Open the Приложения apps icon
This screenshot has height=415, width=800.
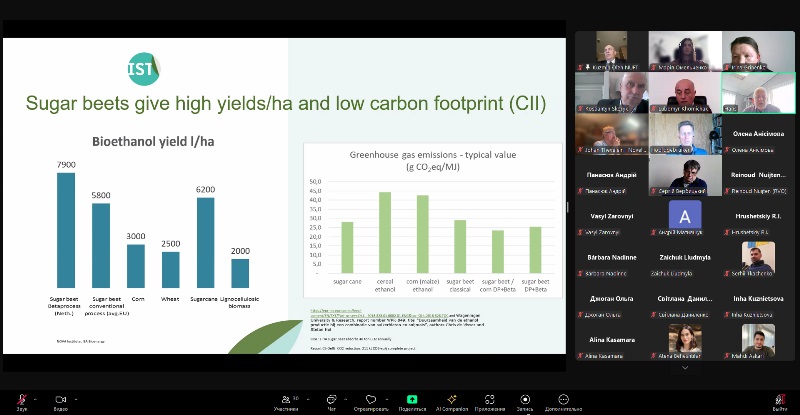(x=489, y=402)
